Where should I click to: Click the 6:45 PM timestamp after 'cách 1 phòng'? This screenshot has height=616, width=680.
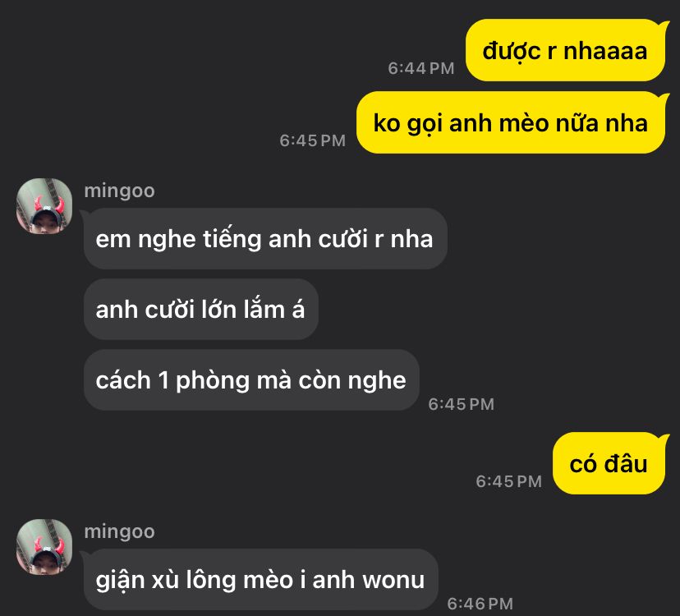click(462, 404)
